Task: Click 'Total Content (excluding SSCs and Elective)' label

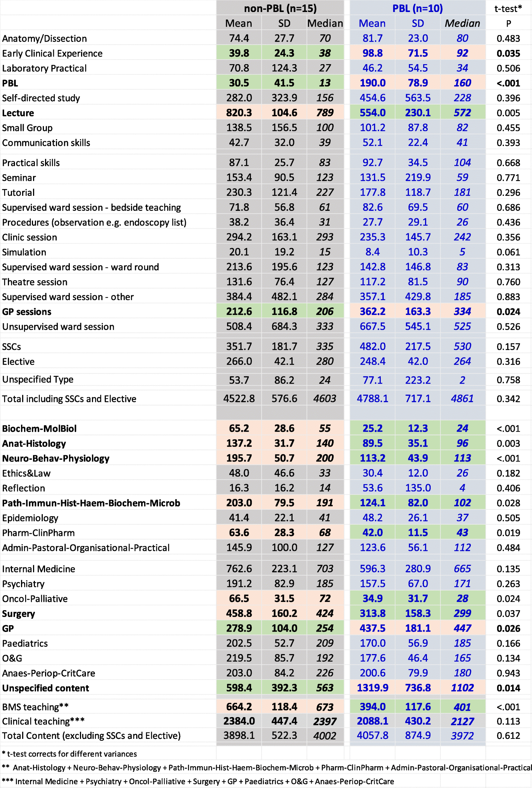Action: point(91,736)
